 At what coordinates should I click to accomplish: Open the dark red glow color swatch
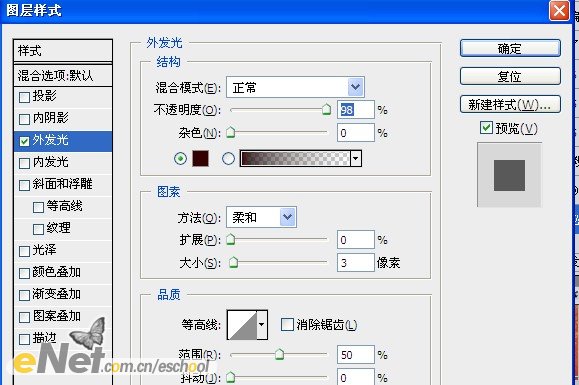pos(201,158)
